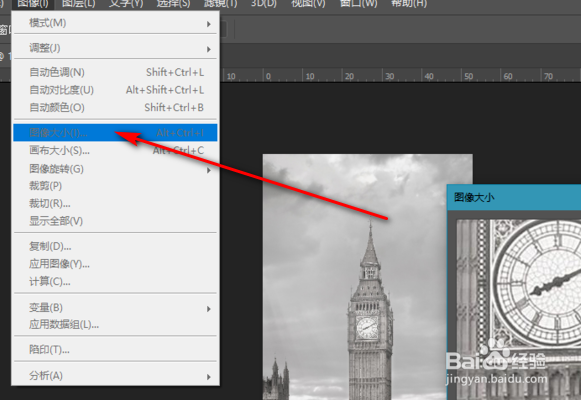
Task: Click the 图像(I) menu bar item
Action: (x=33, y=4)
